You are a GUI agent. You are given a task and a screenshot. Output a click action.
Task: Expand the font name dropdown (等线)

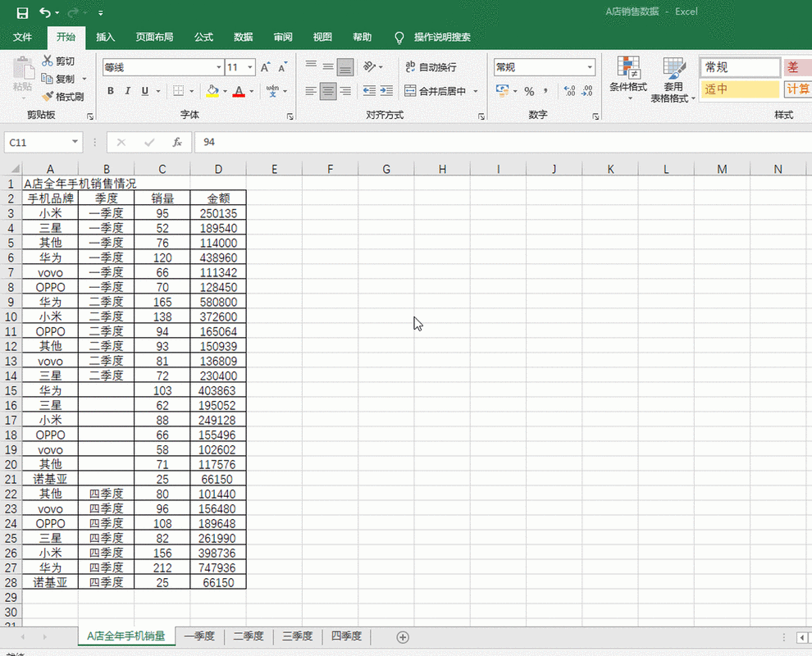point(219,67)
